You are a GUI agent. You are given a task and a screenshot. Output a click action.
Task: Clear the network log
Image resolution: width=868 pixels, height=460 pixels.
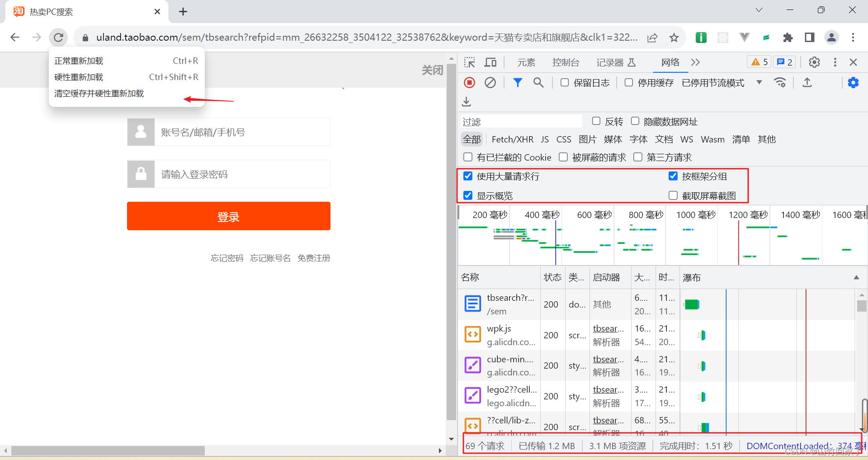pyautogui.click(x=491, y=83)
